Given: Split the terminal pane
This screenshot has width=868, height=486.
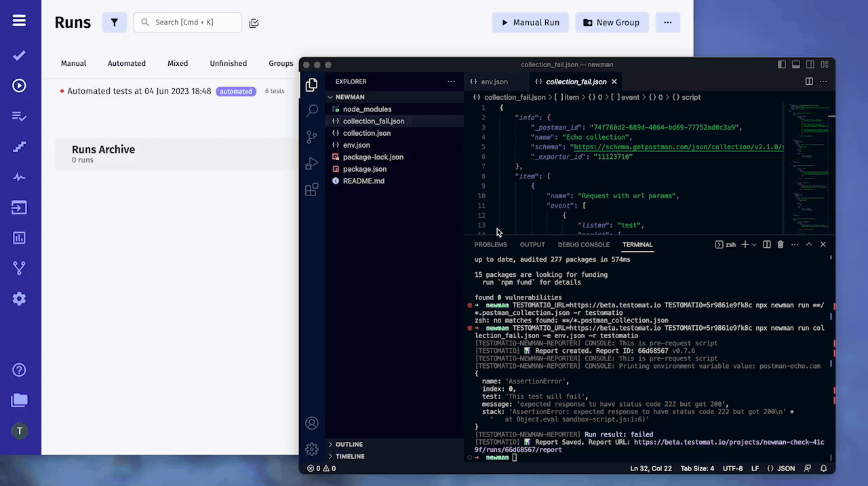Looking at the screenshot, I should tap(767, 244).
